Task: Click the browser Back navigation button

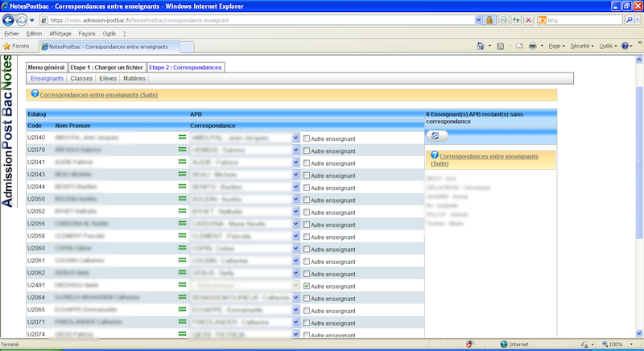Action: 10,19
